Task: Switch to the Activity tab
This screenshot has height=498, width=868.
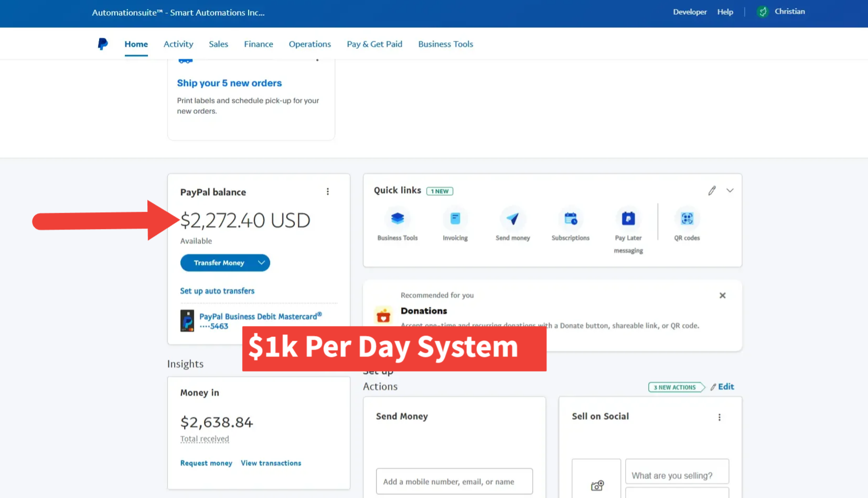Action: coord(178,44)
